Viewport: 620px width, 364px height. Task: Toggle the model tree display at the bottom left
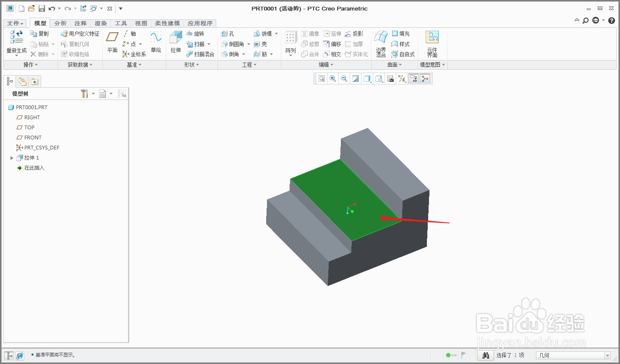pyautogui.click(x=9, y=356)
